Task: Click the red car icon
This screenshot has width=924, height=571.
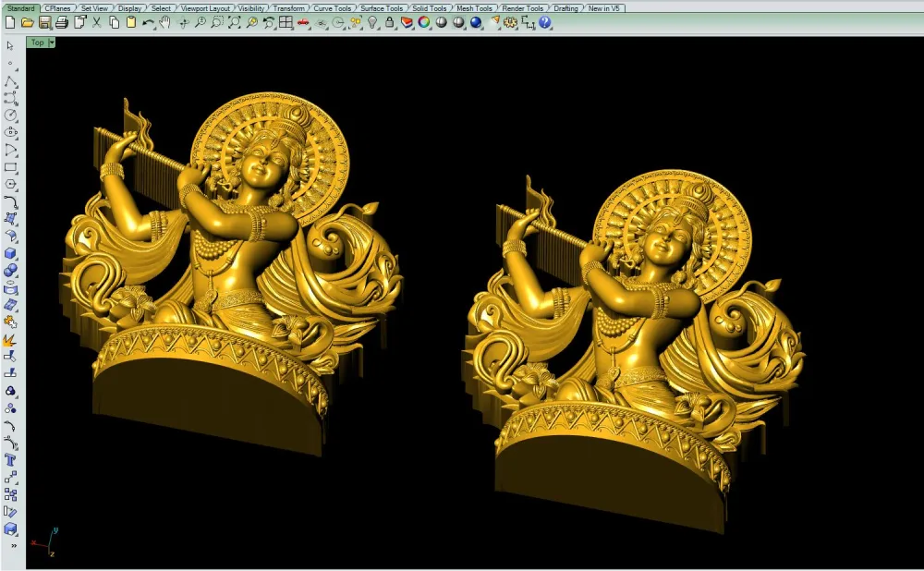Action: coord(303,22)
